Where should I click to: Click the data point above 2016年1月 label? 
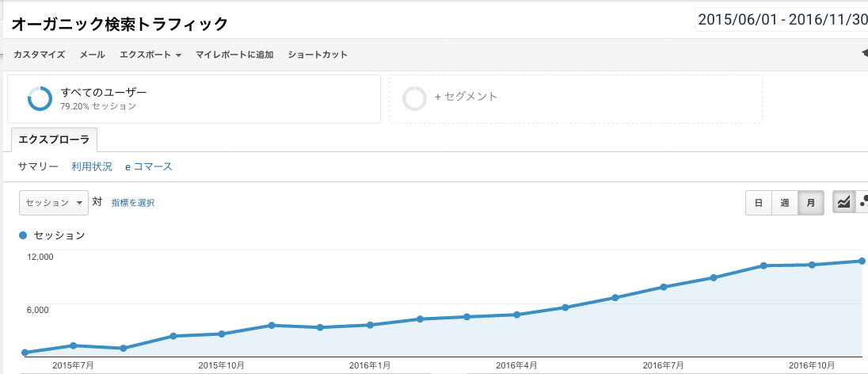pyautogui.click(x=370, y=325)
